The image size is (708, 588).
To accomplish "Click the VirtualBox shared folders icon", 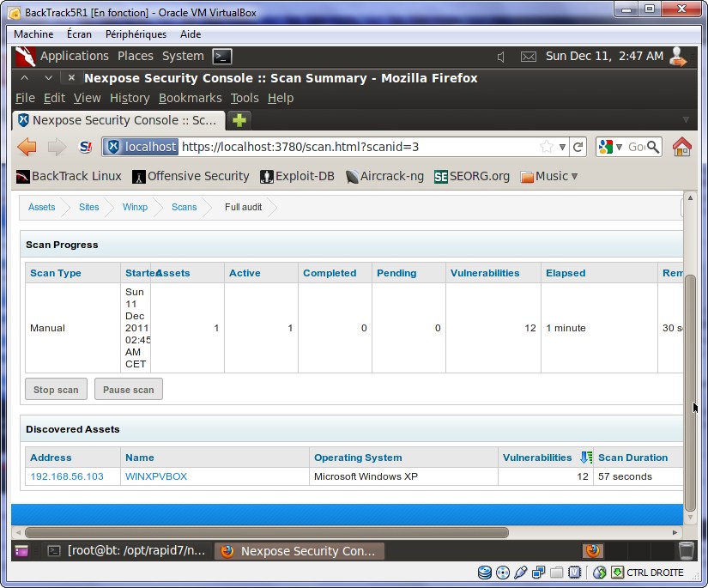I will 556,573.
